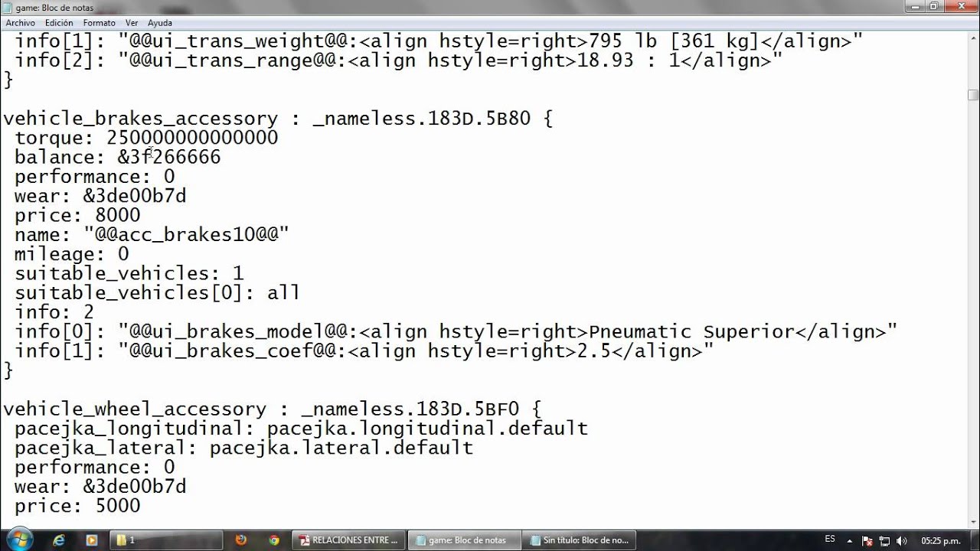Minimize the Notepad window
980x551 pixels.
click(x=916, y=6)
